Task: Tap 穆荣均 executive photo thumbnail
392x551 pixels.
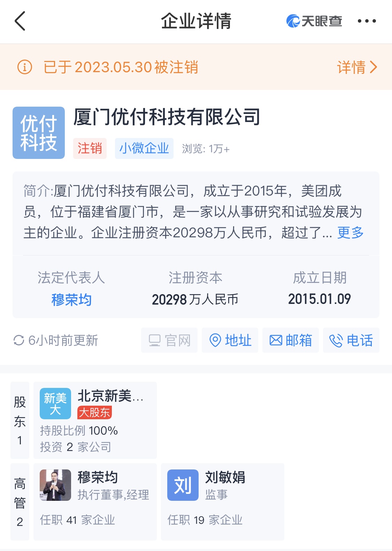Action: pos(55,485)
